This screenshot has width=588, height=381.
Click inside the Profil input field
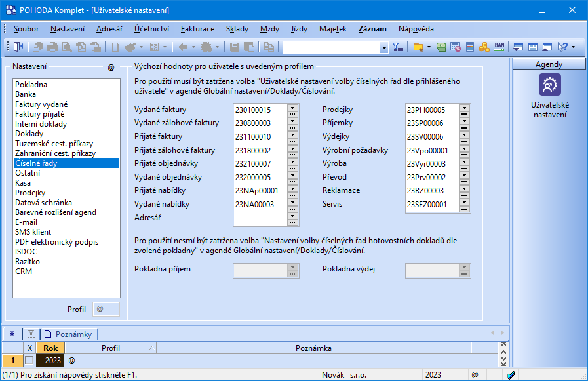(x=106, y=310)
